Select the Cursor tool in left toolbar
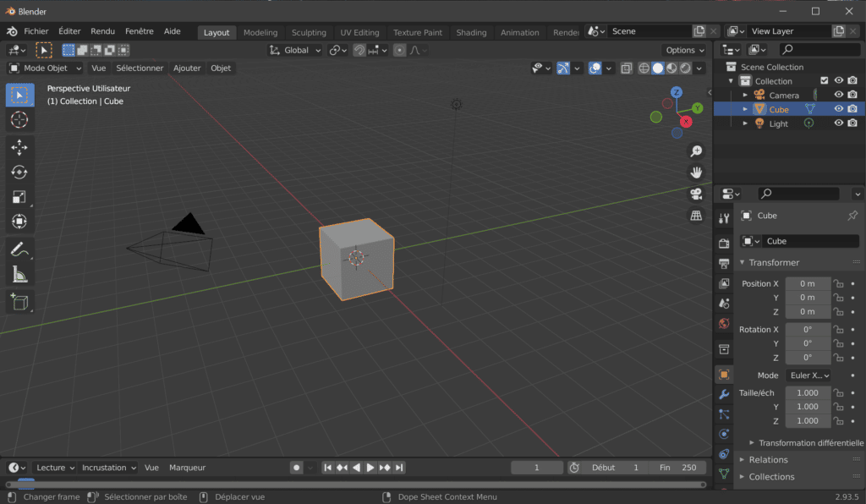The image size is (866, 504). (x=19, y=120)
